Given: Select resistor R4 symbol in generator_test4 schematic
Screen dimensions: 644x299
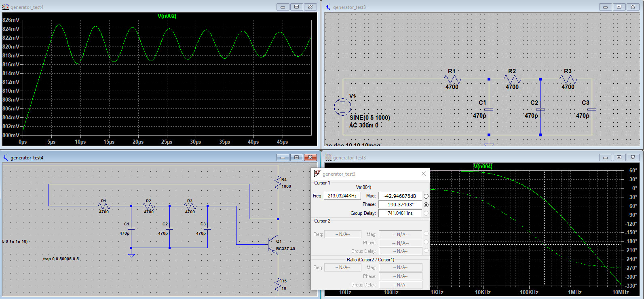Looking at the screenshot, I should tap(278, 182).
